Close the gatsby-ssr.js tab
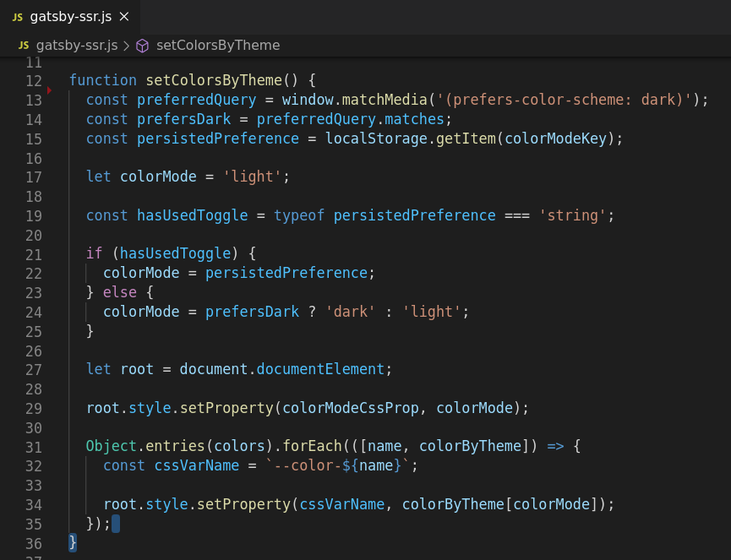This screenshot has width=731, height=560. 124,17
